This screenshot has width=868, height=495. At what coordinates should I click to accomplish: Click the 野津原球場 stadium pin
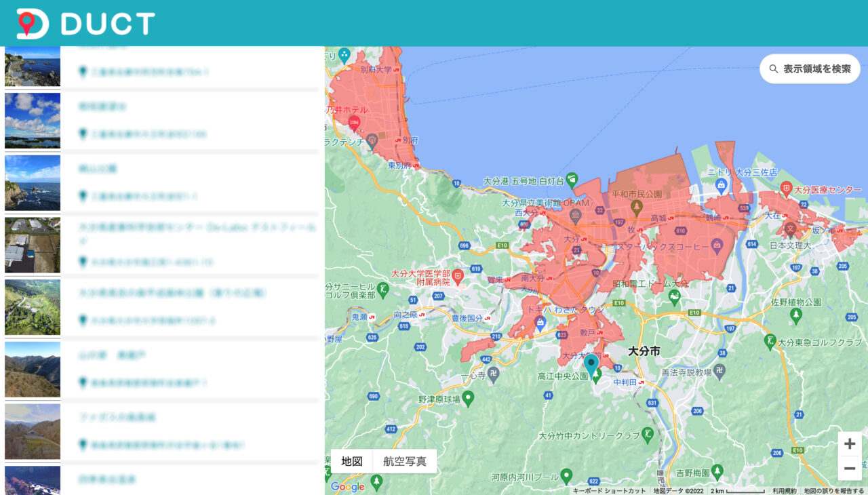pyautogui.click(x=468, y=398)
